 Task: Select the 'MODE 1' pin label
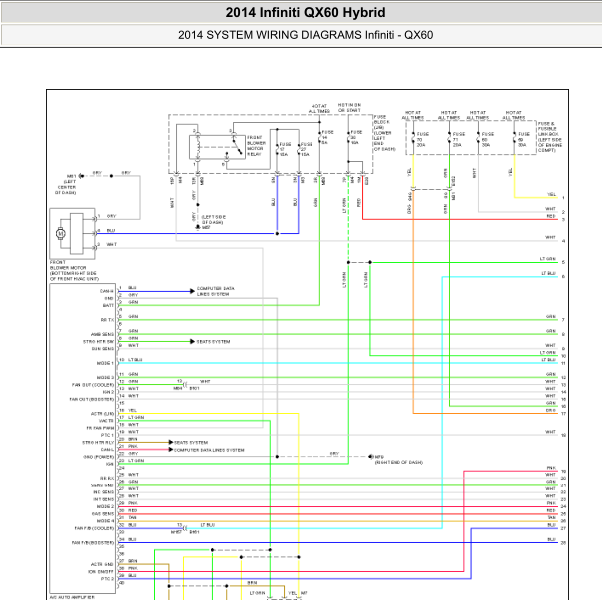[105, 363]
